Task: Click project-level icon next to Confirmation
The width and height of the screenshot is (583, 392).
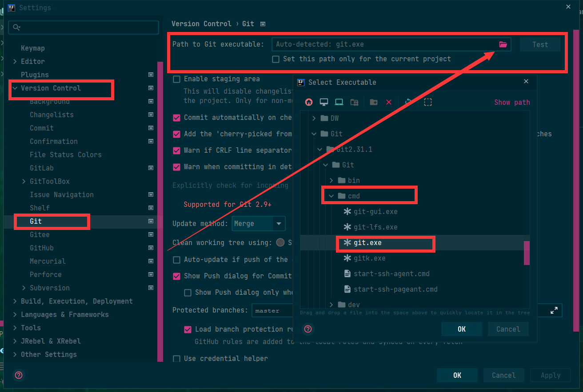Action: point(151,142)
